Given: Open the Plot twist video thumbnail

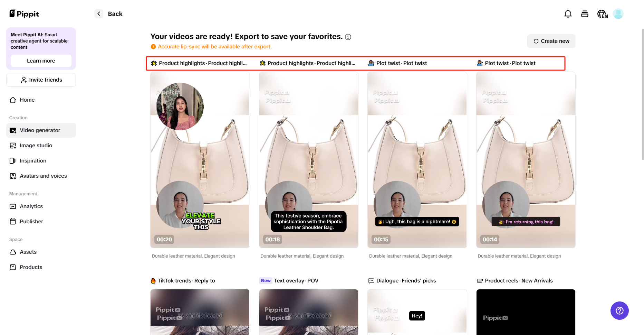Looking at the screenshot, I should pyautogui.click(x=417, y=160).
